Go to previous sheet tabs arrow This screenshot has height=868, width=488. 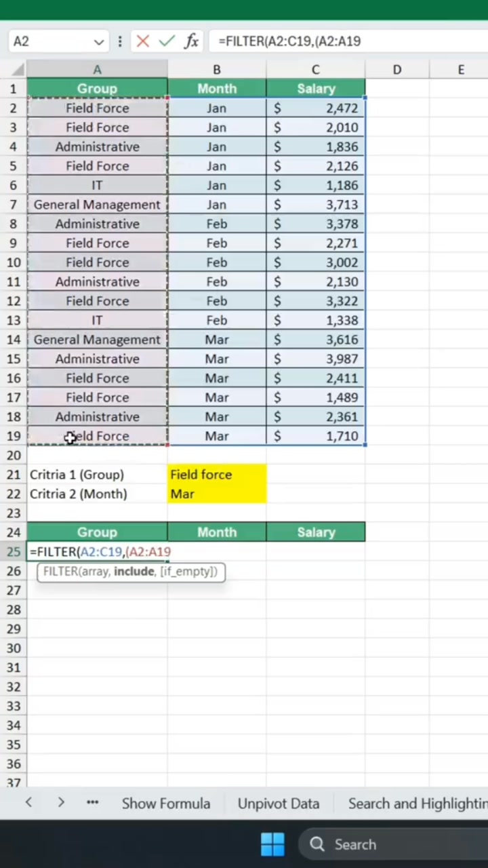click(28, 802)
